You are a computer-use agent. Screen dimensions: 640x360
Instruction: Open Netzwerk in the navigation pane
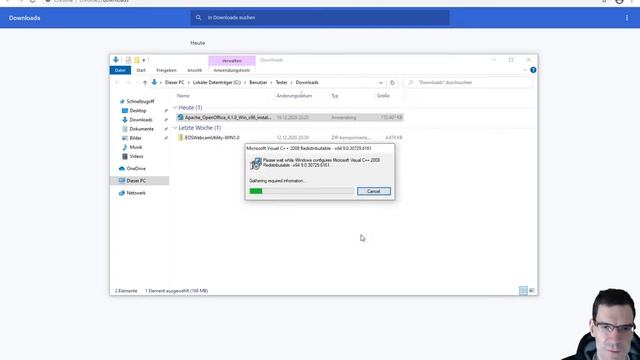pyautogui.click(x=136, y=193)
